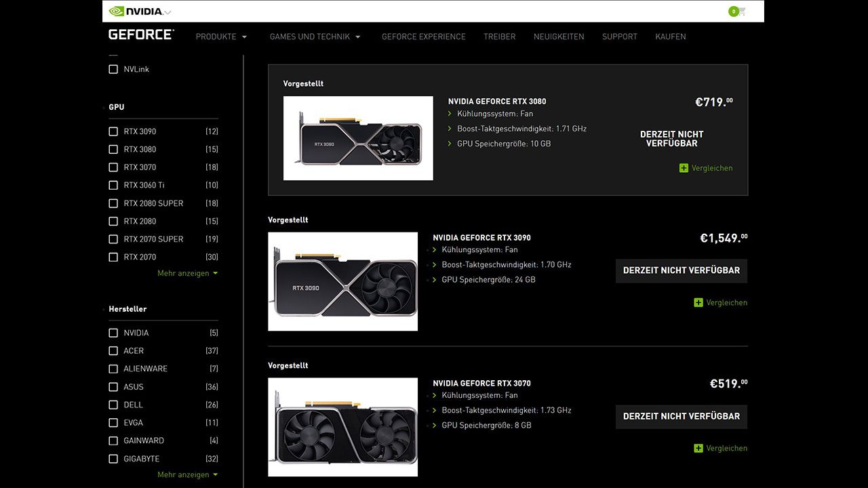Click the green plus compare icon for RTX 3090
The image size is (868, 488).
click(698, 303)
